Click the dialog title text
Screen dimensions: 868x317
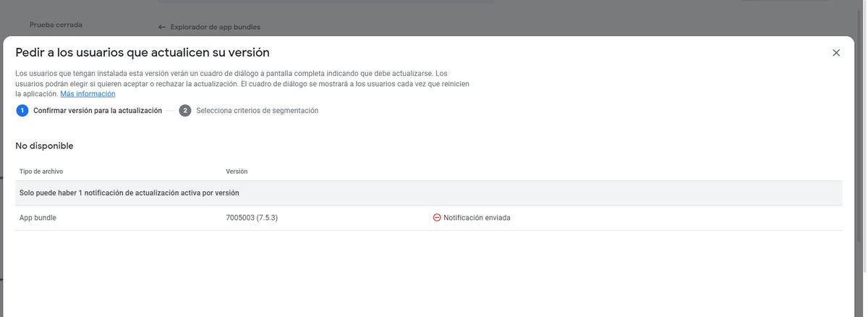[x=142, y=52]
